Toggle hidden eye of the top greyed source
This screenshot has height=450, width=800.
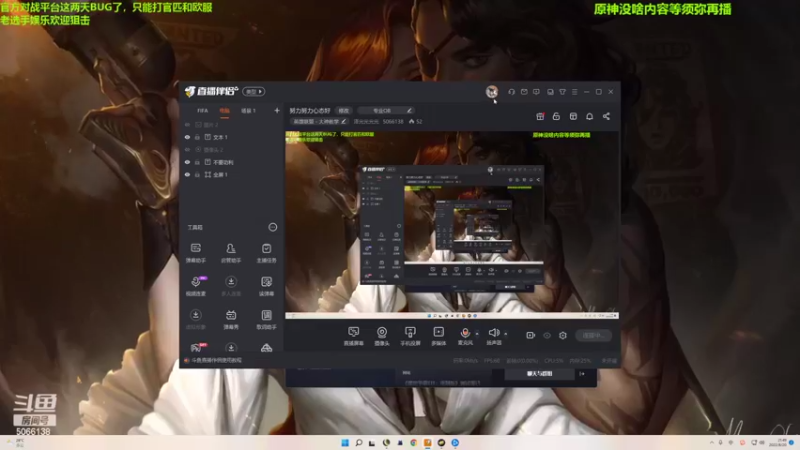tap(187, 124)
